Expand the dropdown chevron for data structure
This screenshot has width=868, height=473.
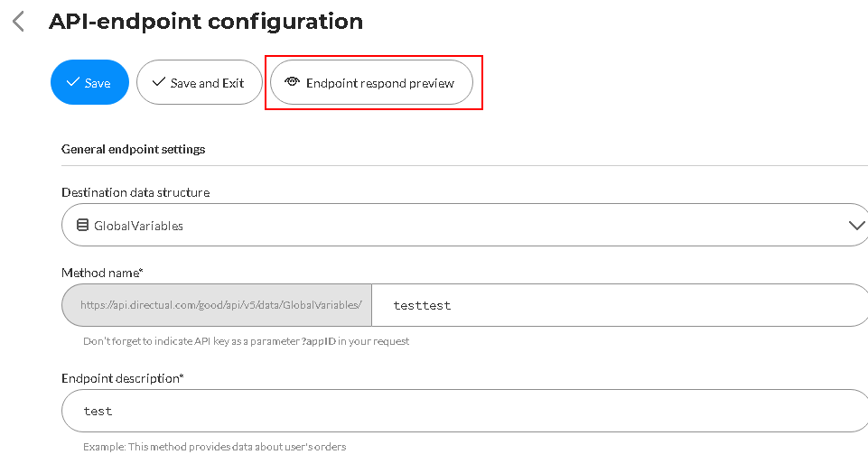point(856,225)
